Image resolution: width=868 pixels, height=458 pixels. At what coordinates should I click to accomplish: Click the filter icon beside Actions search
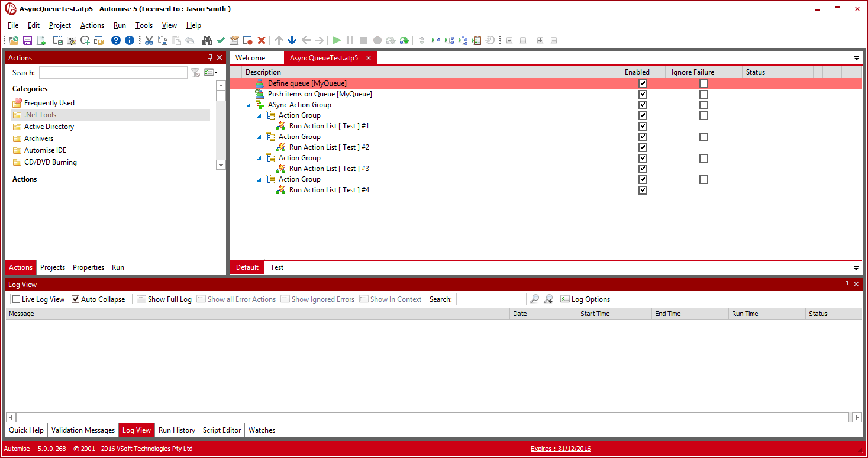pos(196,72)
